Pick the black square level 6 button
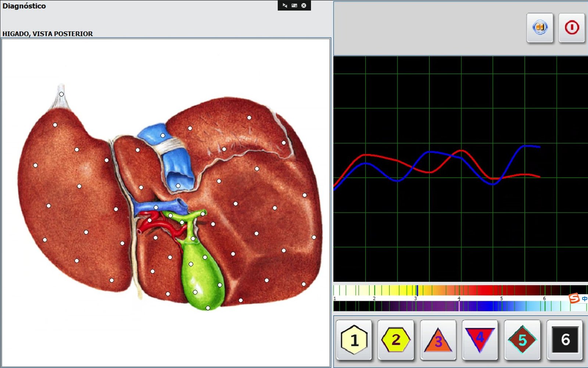 (x=564, y=340)
